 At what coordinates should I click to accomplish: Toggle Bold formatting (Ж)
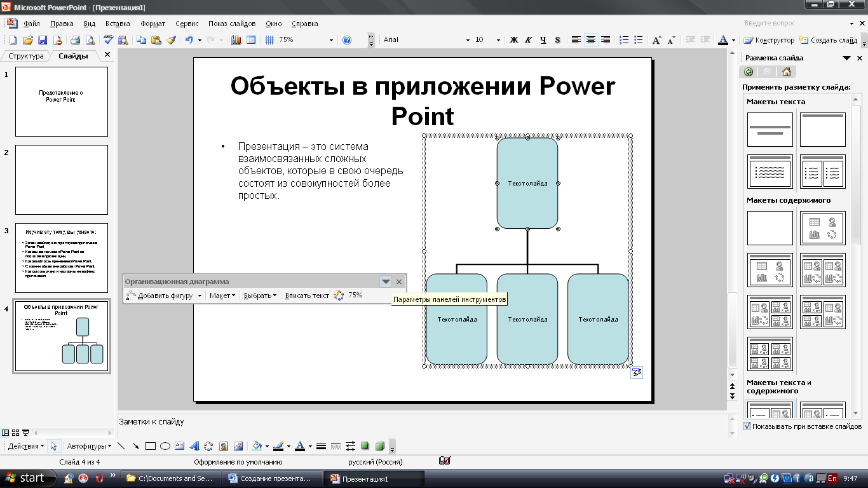click(514, 39)
